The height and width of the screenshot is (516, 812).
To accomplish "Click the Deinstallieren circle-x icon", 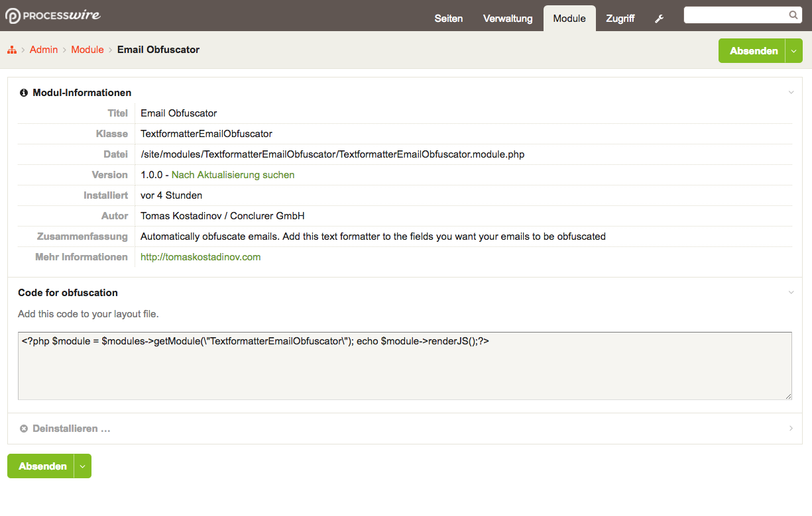I will pos(24,429).
